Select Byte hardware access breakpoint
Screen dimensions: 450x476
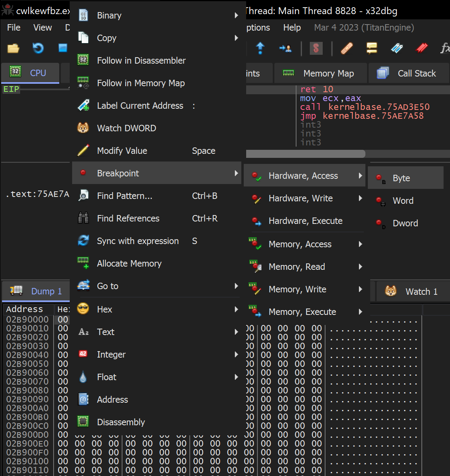pos(406,178)
